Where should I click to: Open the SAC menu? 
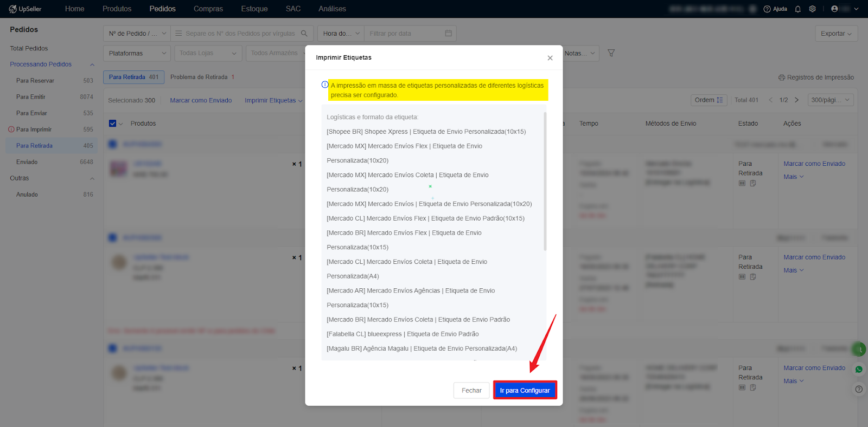[293, 9]
